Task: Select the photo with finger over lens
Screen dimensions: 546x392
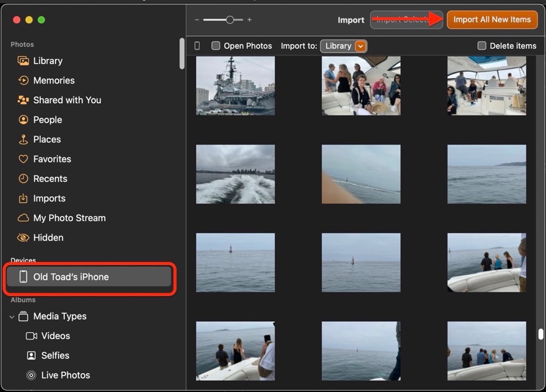Action: click(361, 174)
